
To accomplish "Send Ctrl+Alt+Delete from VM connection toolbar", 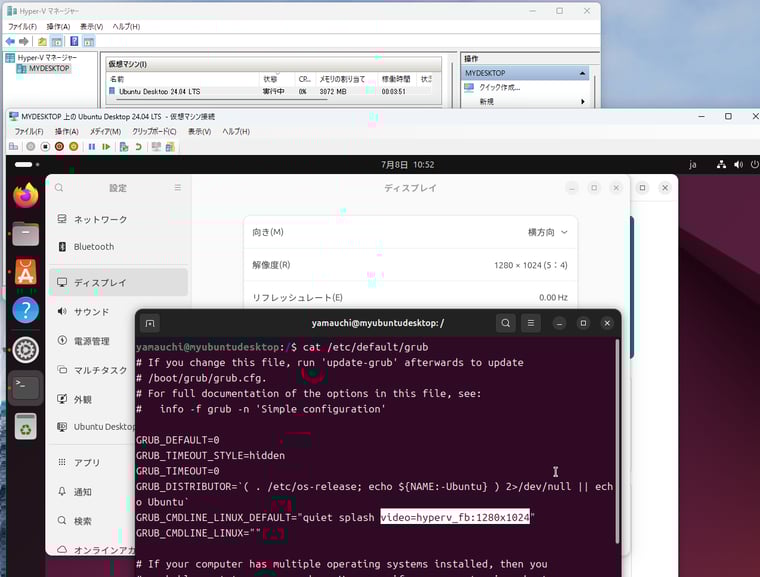I will (x=14, y=146).
